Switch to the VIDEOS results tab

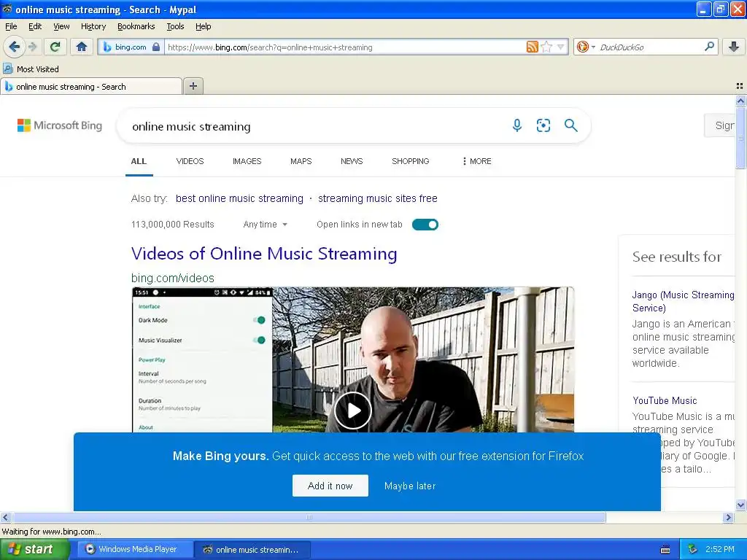190,161
